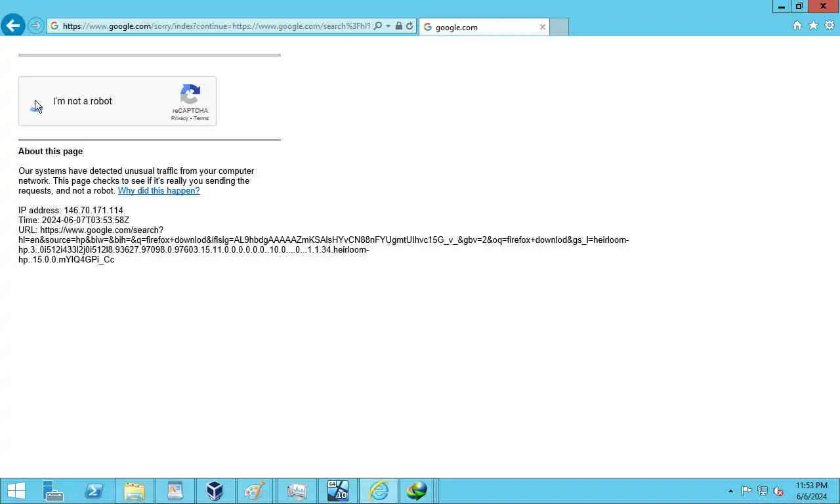The width and height of the screenshot is (840, 504).
Task: Click the 'Why did this happen?' link
Action: (x=159, y=191)
